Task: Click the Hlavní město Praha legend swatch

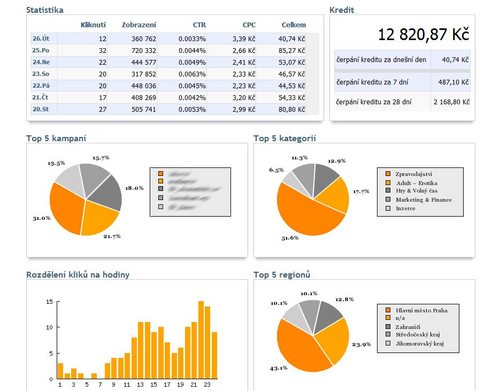Action: coord(388,310)
